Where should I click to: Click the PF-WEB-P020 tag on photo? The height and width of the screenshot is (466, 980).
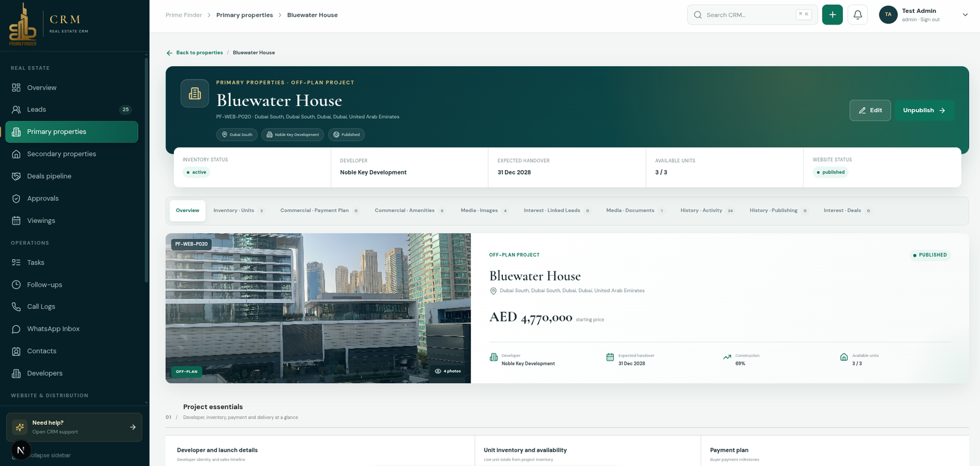point(192,244)
